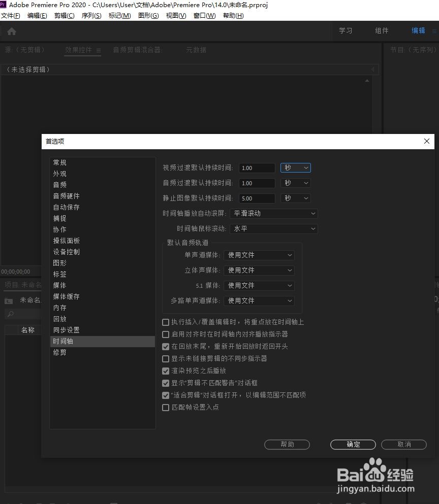
Task: Switch to 编辑 workspace tab
Action: point(418,31)
